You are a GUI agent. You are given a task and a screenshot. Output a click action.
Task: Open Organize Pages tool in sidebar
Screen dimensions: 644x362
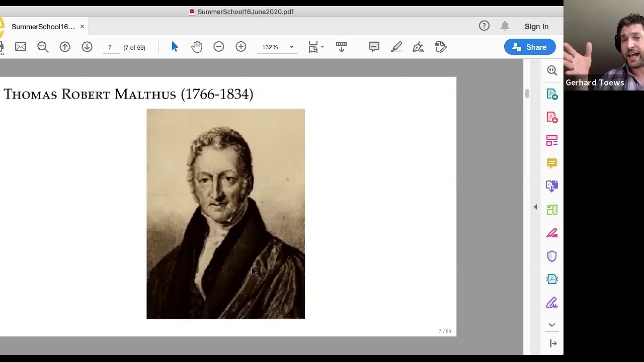(x=552, y=140)
